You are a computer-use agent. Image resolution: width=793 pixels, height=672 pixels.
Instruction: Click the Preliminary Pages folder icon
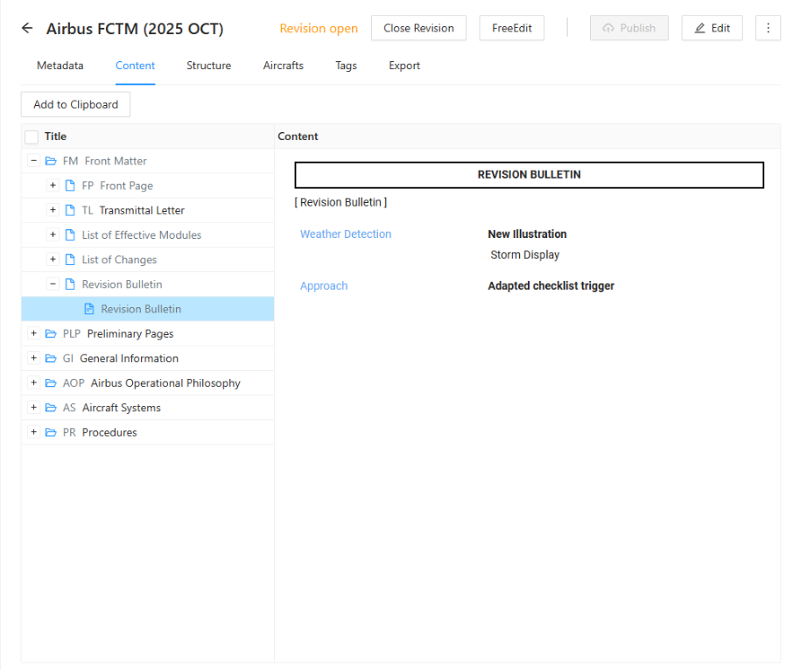(x=51, y=333)
